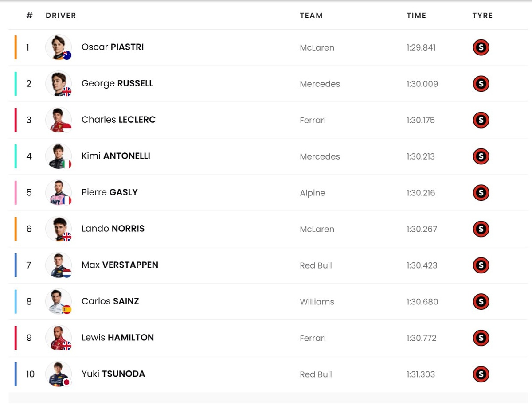Sort by the TIME column header
This screenshot has height=405, width=532.
point(416,16)
